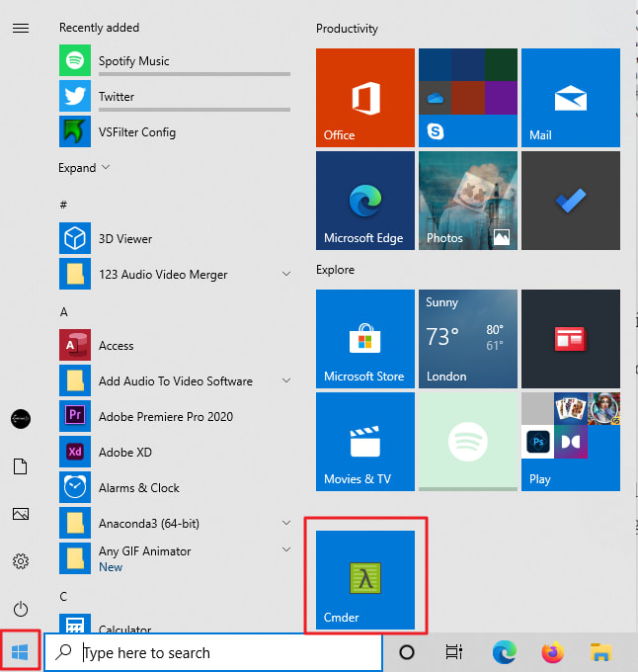Click the OneDrive cloud icon in the tile folder
The height and width of the screenshot is (672, 638).
coord(435,98)
